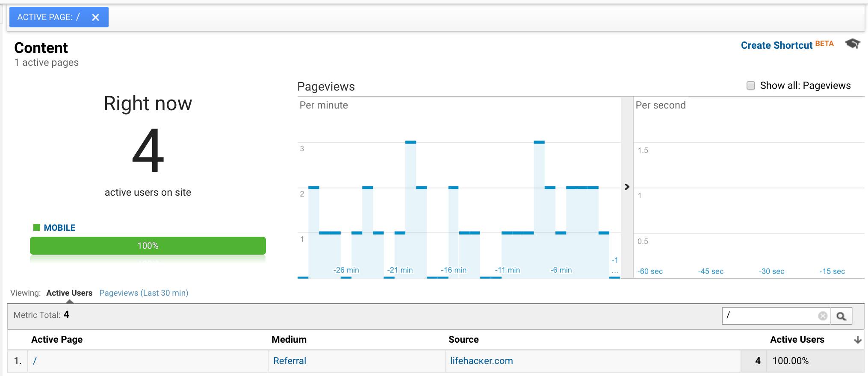Click the Content heading
The width and height of the screenshot is (868, 376).
[x=41, y=48]
